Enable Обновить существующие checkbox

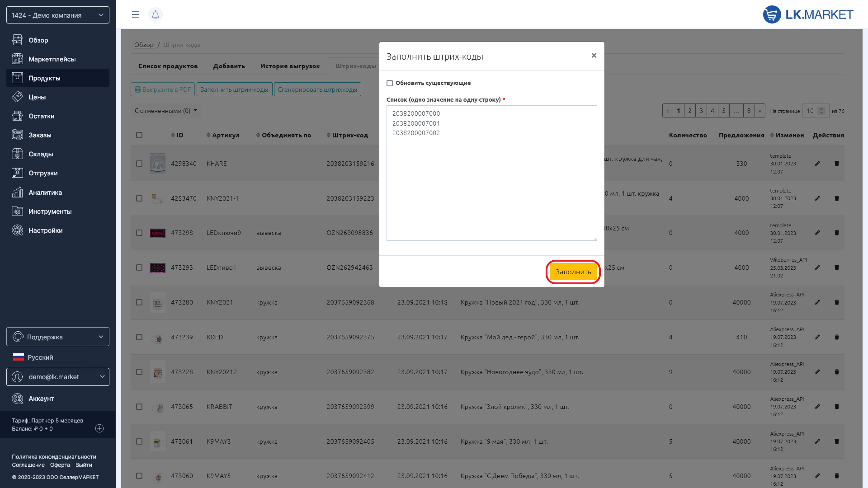tap(390, 83)
